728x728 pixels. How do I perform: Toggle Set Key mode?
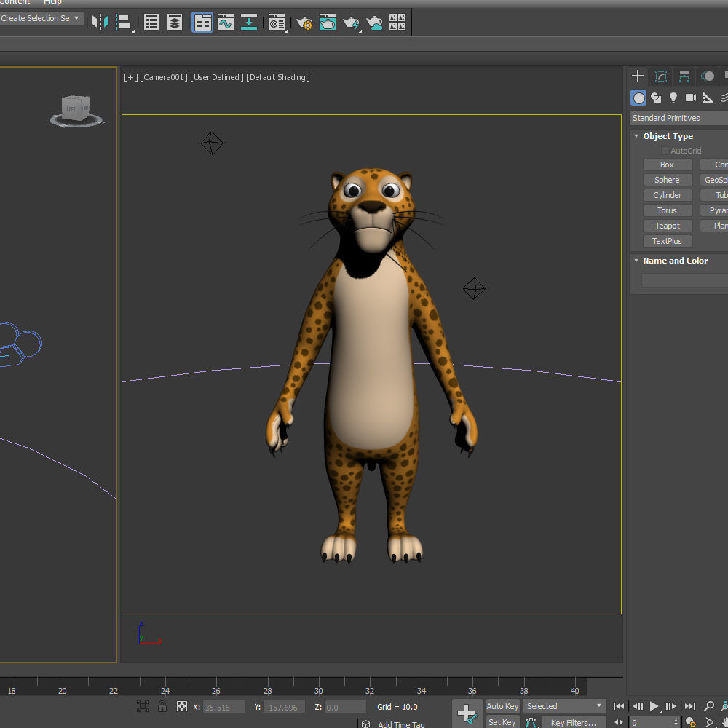pos(502,722)
